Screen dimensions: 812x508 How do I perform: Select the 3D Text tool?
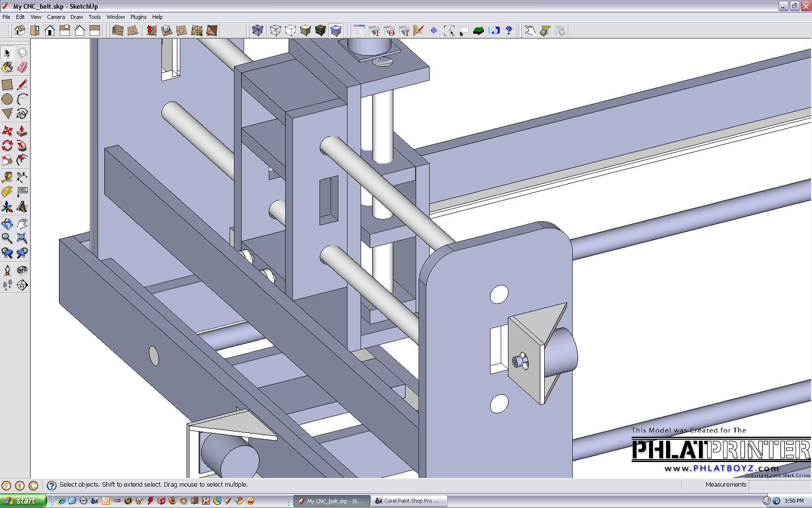pyautogui.click(x=22, y=207)
